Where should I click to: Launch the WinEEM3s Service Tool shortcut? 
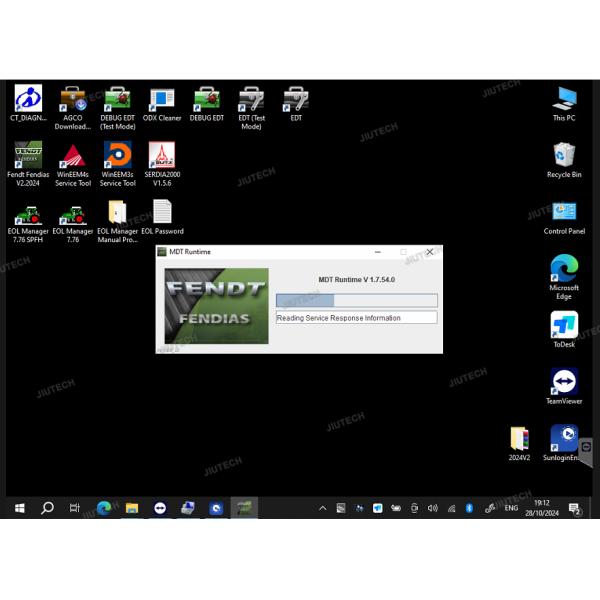117,157
